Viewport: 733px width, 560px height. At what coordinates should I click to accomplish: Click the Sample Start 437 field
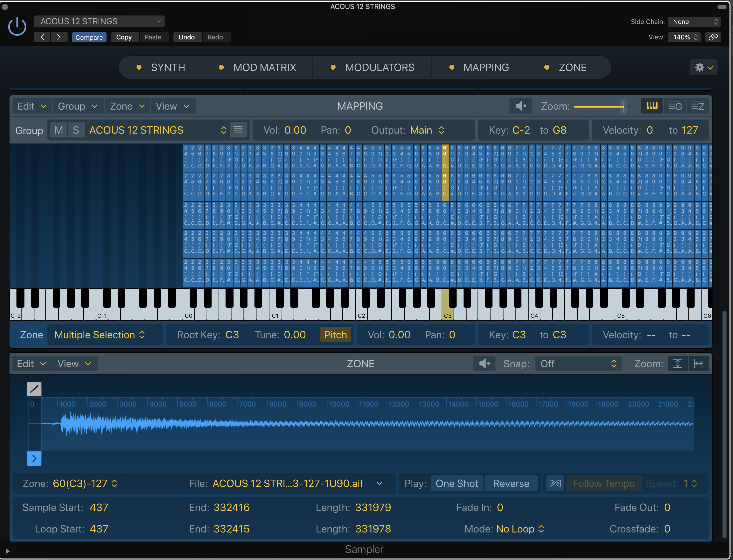click(99, 507)
